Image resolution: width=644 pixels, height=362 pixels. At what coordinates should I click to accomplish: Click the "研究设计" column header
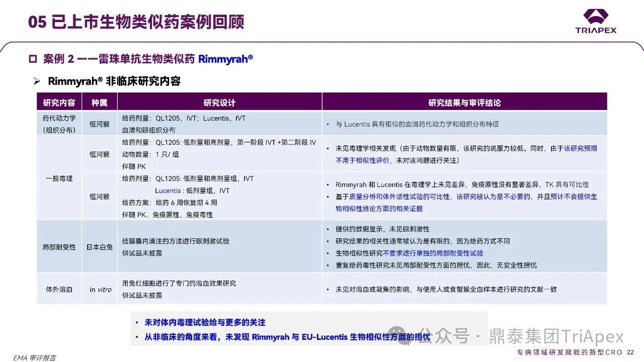(x=219, y=103)
